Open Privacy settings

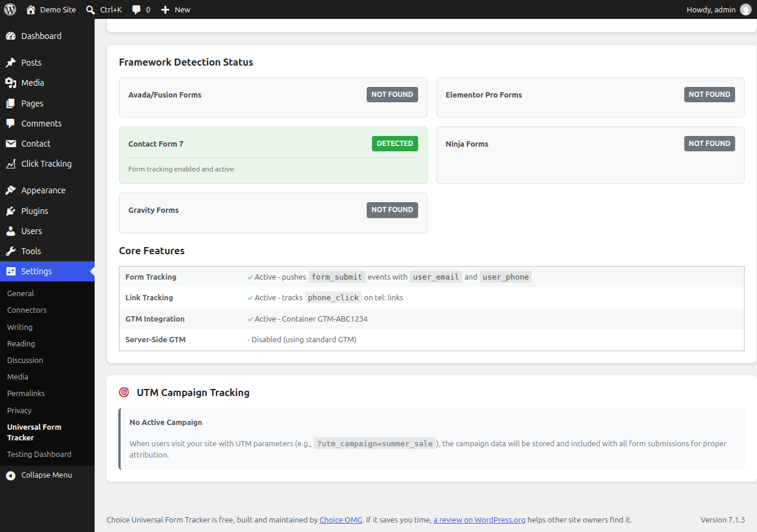pyautogui.click(x=20, y=410)
